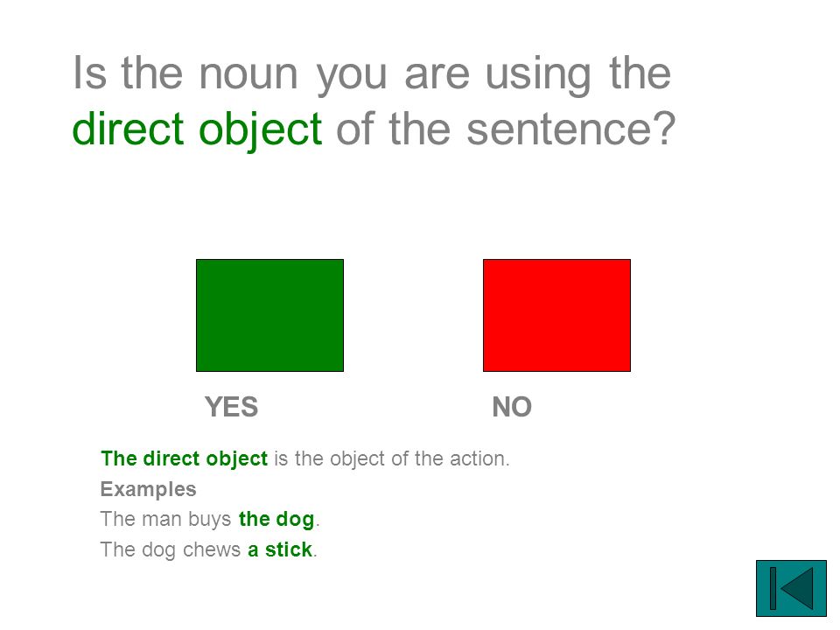Click green 'direct object' in the heading
Viewport: 840px width, 630px height.
click(x=197, y=129)
